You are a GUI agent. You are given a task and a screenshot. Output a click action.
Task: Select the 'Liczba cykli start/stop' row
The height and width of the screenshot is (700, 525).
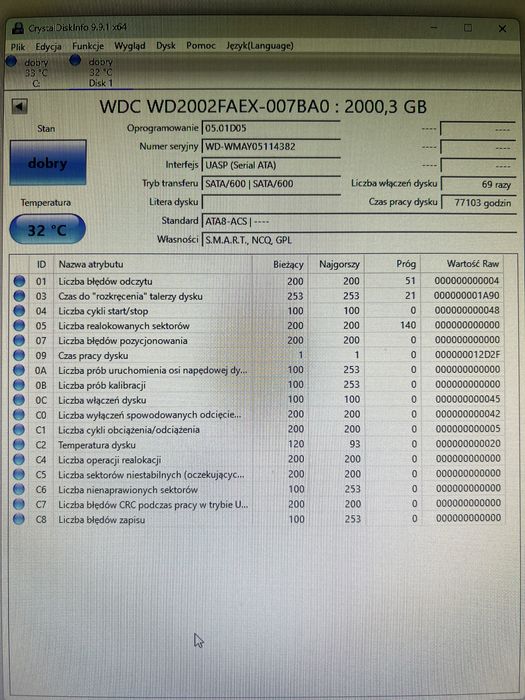click(x=257, y=311)
